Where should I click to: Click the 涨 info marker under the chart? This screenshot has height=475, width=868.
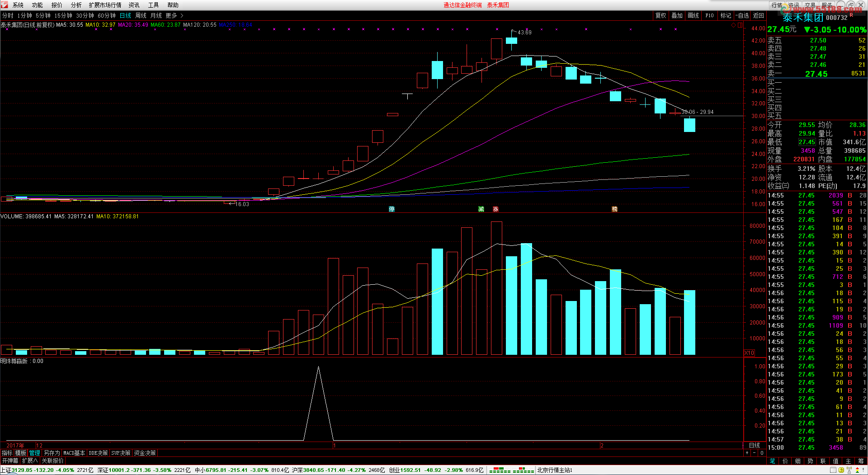496,209
